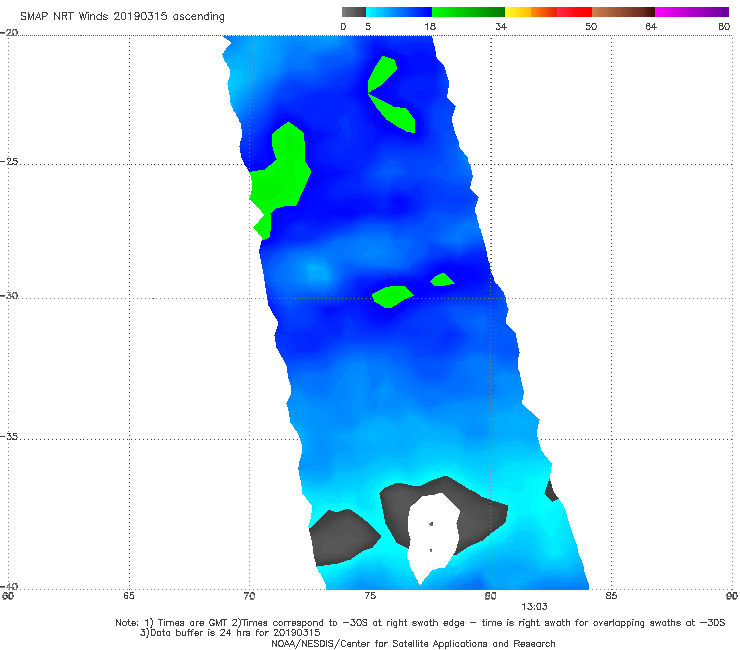Click the white no-data gap inside the gray area

point(432,536)
